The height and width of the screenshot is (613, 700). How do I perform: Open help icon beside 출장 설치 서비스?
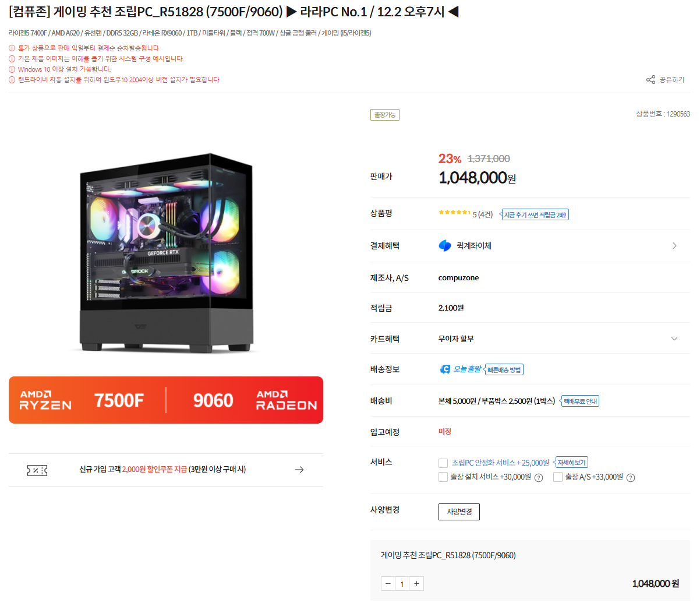[x=539, y=478]
